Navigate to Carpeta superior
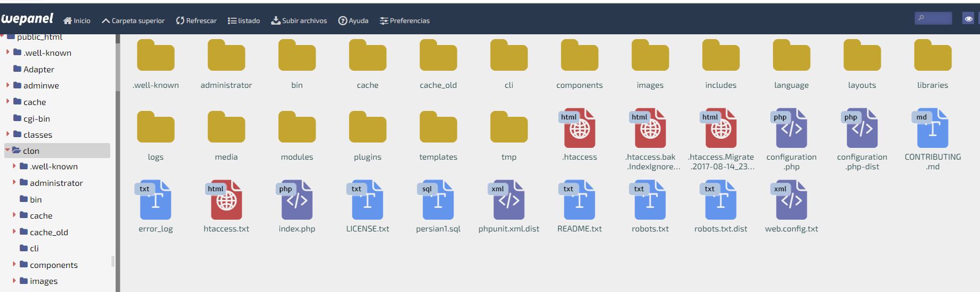Screen dimensions: 980x292 [133, 20]
